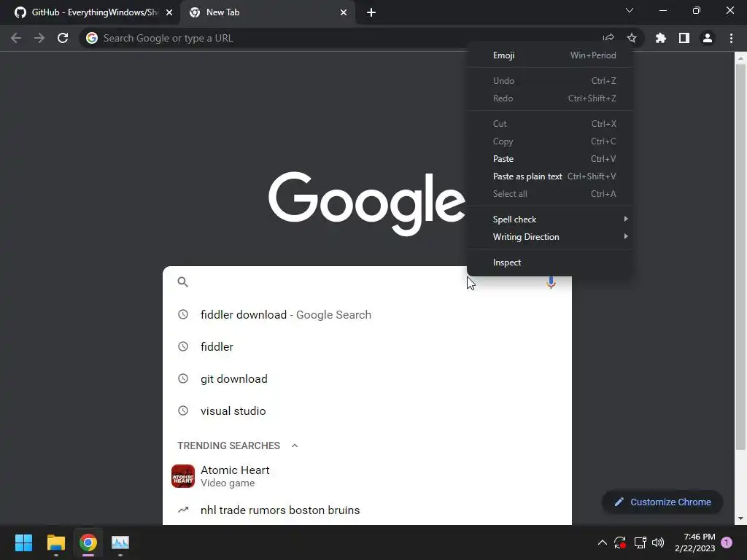Open the Extensions puzzle icon
This screenshot has height=560, width=747.
[661, 38]
